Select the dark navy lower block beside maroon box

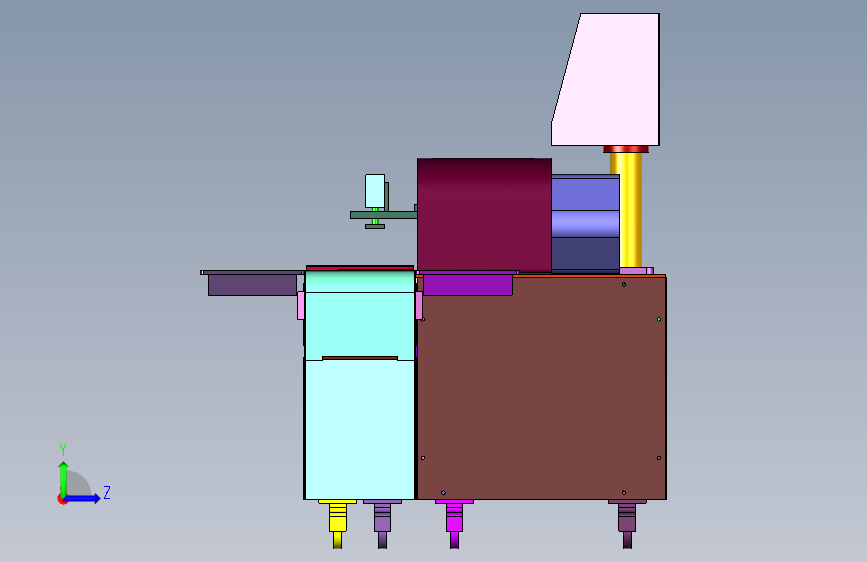pos(586,253)
